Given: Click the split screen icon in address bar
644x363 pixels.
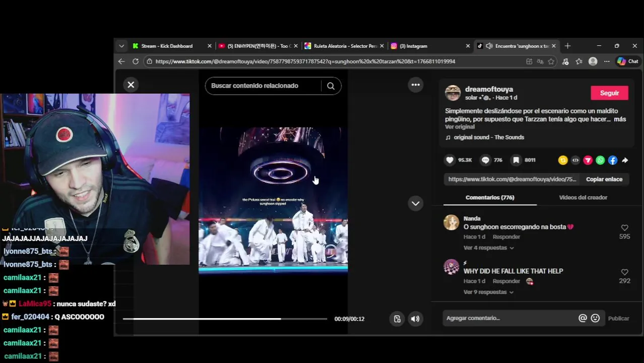Looking at the screenshot, I should click(x=529, y=62).
